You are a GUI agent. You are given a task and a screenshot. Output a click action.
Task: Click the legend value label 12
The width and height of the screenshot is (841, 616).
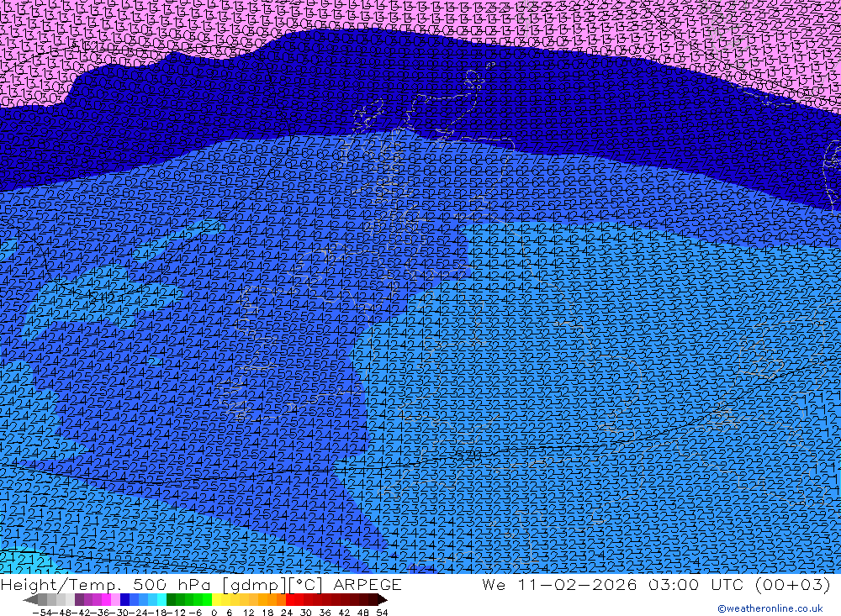pos(248,613)
